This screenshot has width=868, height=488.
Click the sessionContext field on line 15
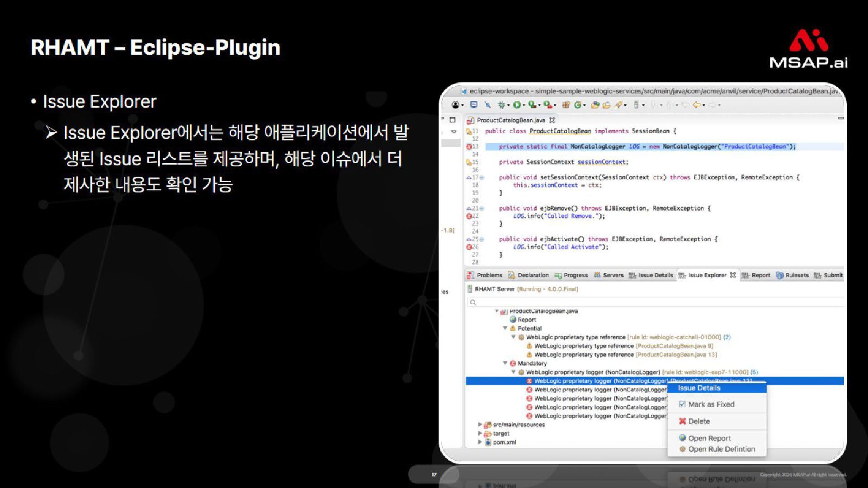point(602,162)
